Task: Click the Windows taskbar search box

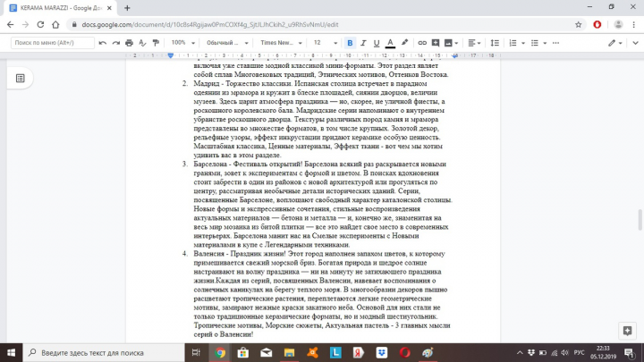Action: click(104, 352)
